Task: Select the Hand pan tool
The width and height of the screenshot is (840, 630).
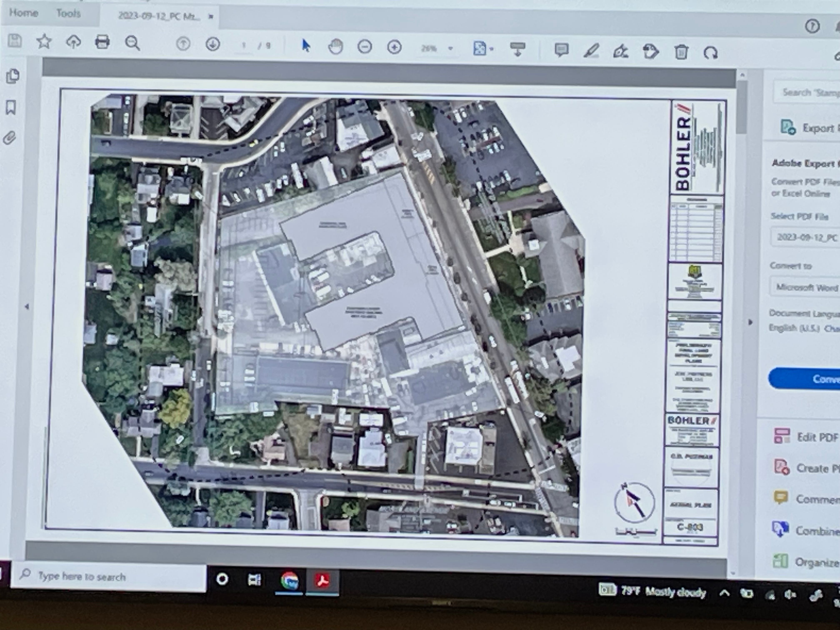Action: (x=335, y=47)
